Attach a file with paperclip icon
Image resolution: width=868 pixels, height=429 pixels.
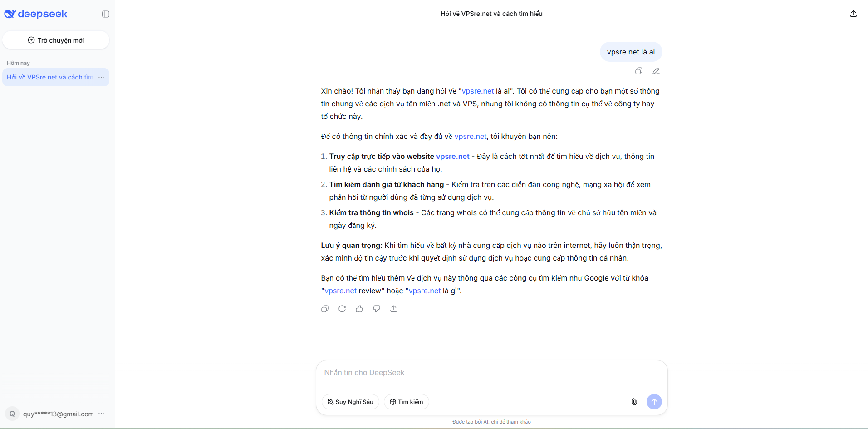click(634, 402)
